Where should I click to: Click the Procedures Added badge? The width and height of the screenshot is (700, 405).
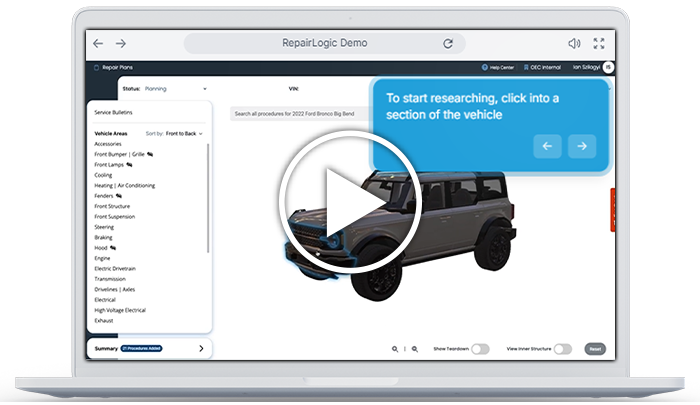point(142,348)
